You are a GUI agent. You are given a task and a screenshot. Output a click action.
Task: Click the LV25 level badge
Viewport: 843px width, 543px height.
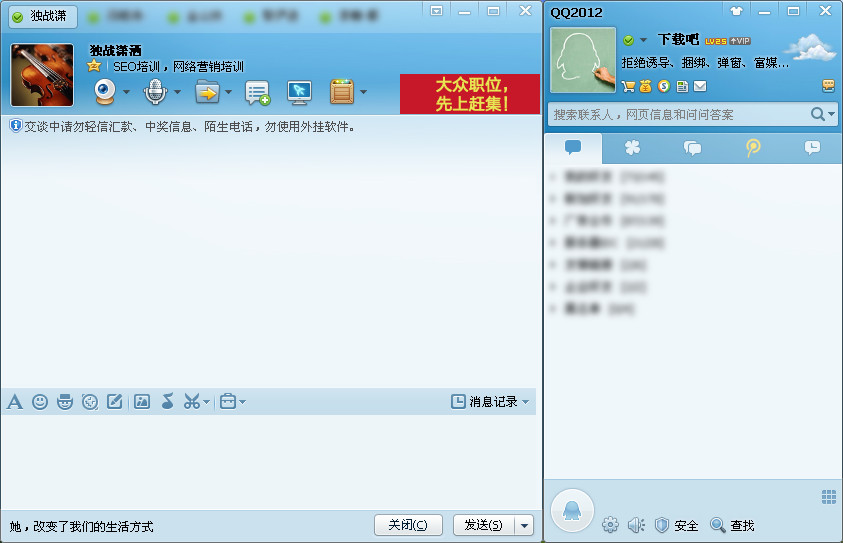click(716, 41)
